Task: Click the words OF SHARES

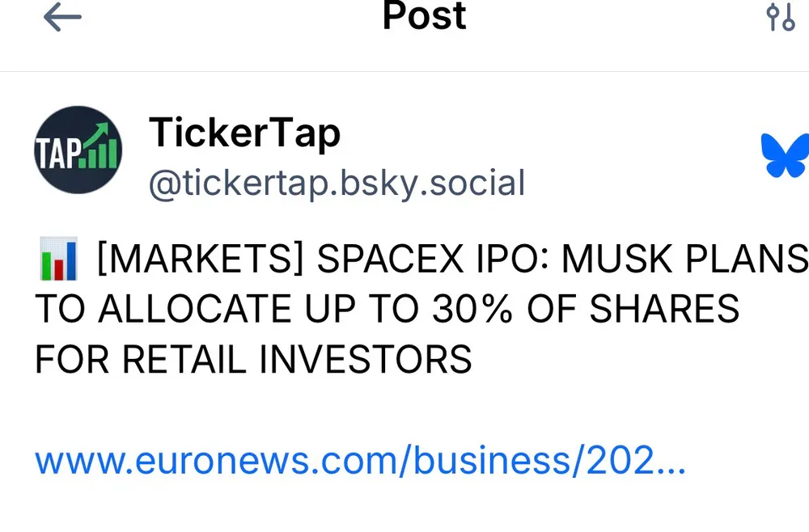Action: click(x=633, y=309)
